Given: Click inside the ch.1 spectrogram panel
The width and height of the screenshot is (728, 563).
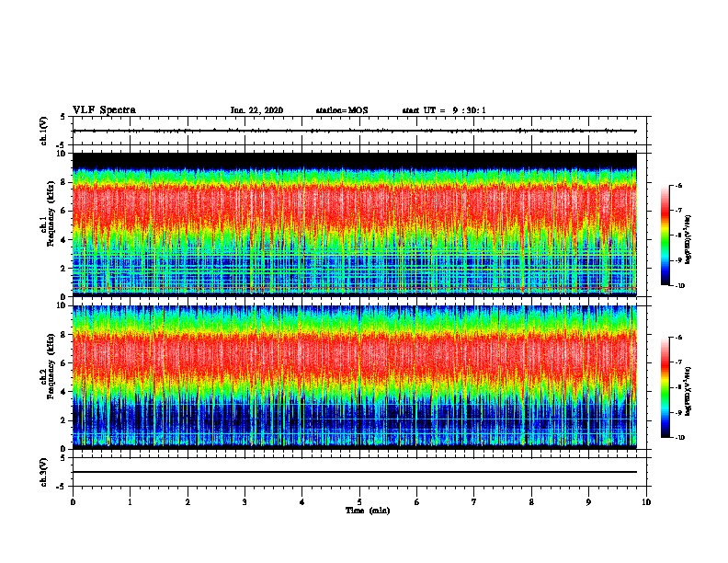Looking at the screenshot, I should pos(355,224).
